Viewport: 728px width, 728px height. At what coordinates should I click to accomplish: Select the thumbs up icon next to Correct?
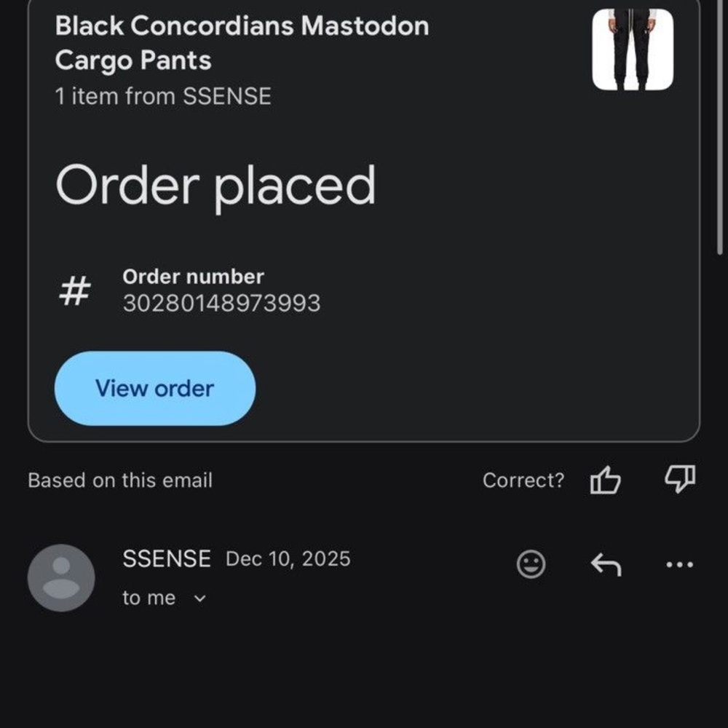click(x=606, y=480)
